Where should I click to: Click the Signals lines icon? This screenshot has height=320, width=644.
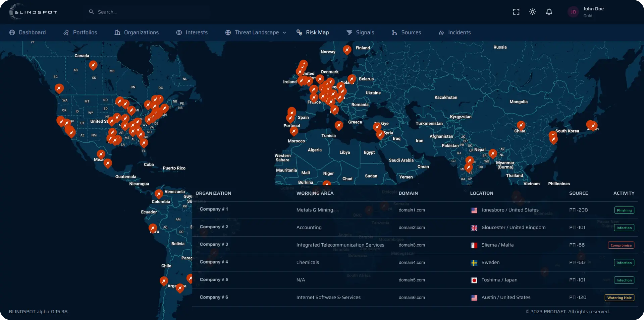[349, 33]
